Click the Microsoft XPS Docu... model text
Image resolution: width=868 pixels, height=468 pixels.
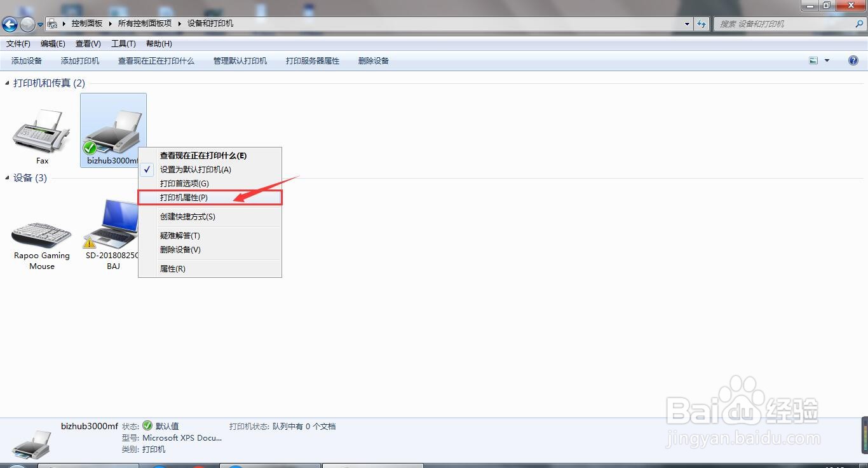[x=182, y=437]
